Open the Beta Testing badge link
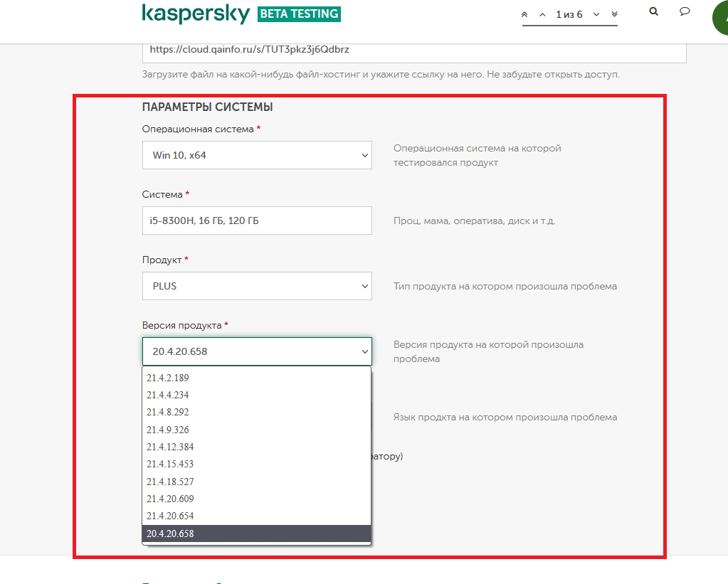This screenshot has height=584, width=728. (x=299, y=14)
